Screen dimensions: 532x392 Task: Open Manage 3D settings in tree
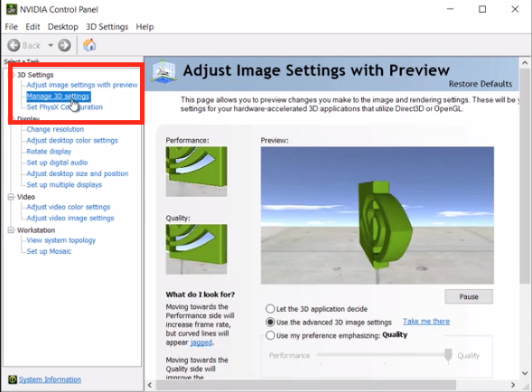(58, 96)
